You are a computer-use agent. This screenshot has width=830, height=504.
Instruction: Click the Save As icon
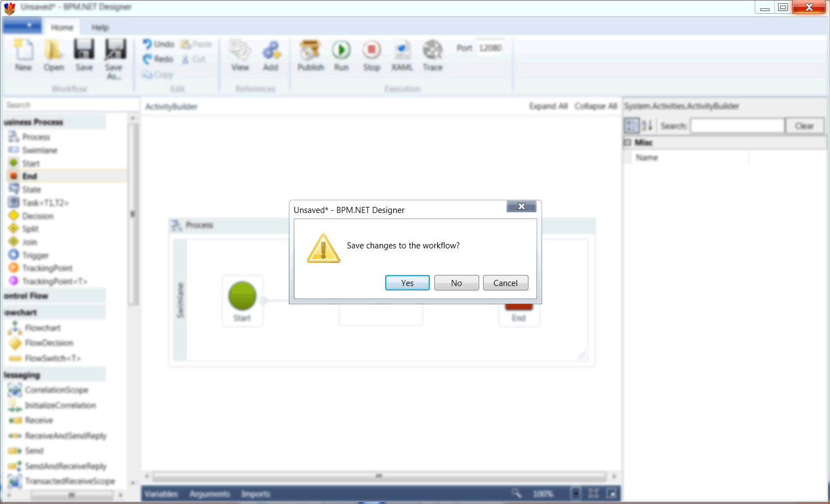pyautogui.click(x=115, y=51)
